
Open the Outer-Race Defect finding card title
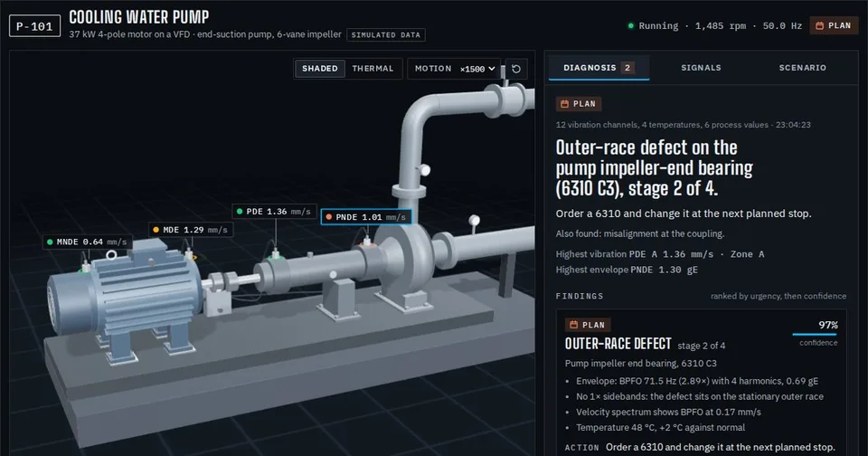click(x=618, y=344)
